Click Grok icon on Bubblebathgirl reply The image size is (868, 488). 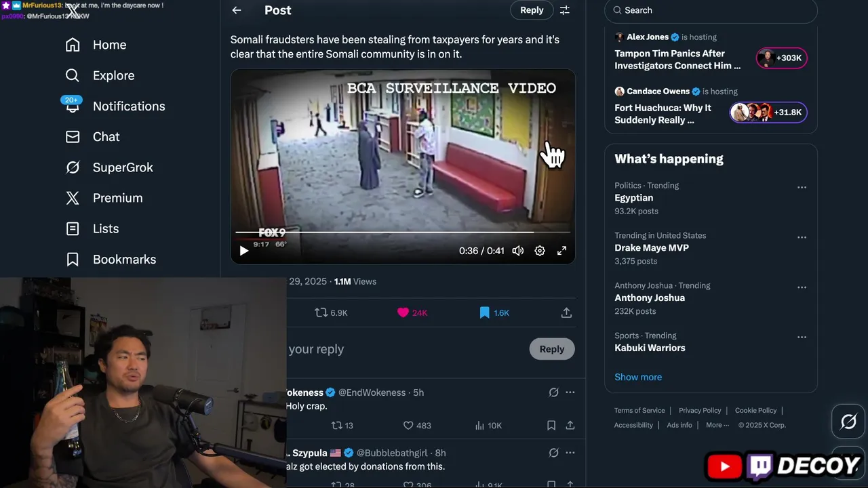click(x=553, y=453)
